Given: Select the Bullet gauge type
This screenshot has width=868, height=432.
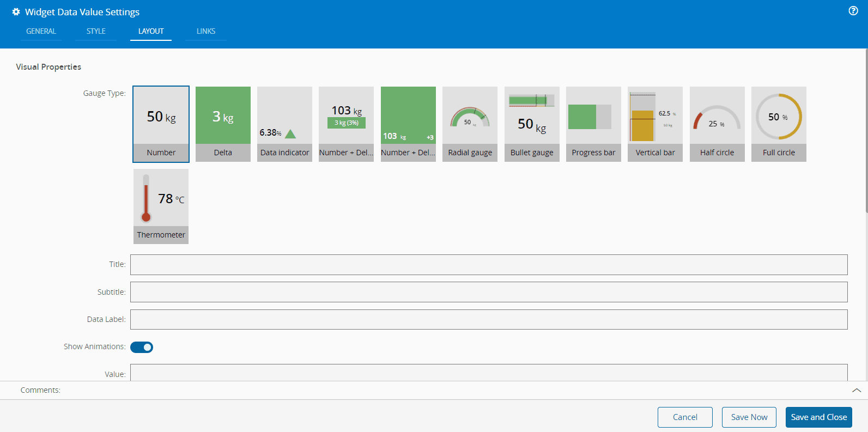Looking at the screenshot, I should [x=532, y=124].
